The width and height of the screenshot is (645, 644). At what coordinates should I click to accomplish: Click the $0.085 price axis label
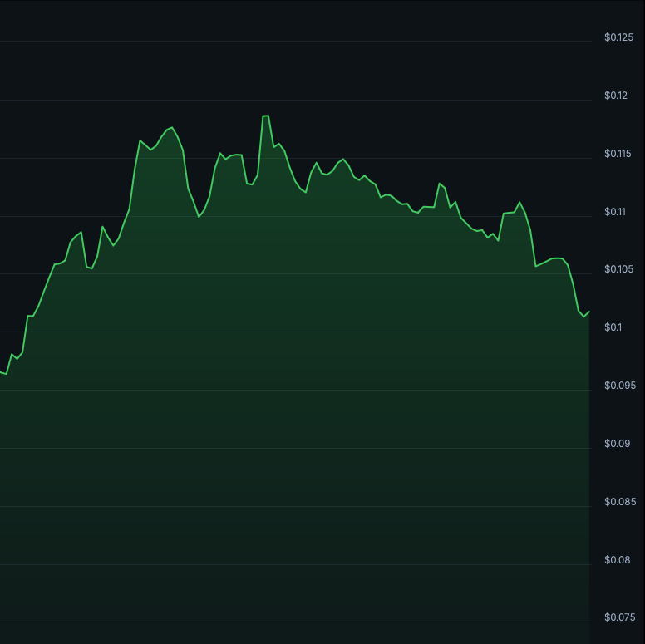[620, 502]
